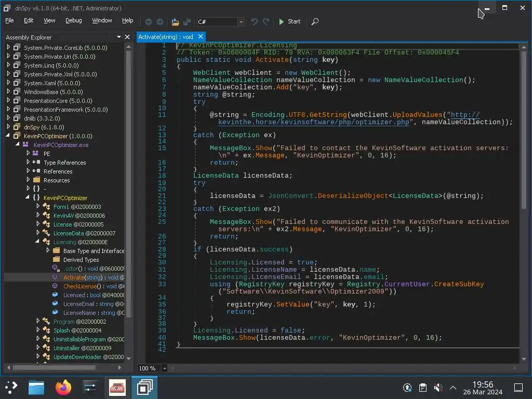Click the code editor vertical scrollbar
Image resolution: width=532 pixels, height=399 pixels.
click(x=524, y=129)
